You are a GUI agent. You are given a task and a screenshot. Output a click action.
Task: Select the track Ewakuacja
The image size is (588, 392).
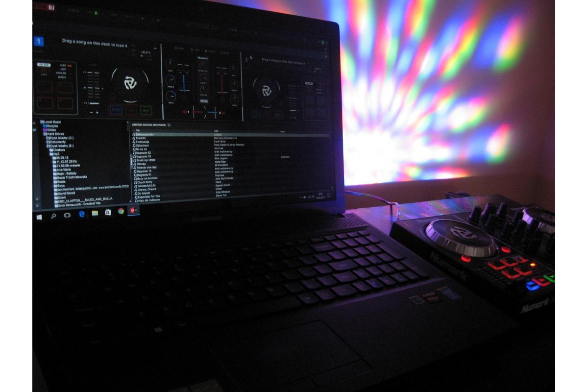point(141,142)
